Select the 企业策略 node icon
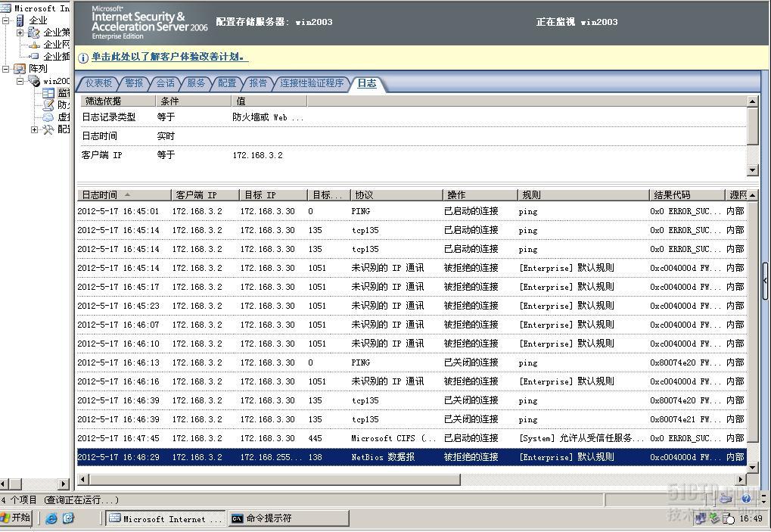The height and width of the screenshot is (532, 771). (33, 33)
